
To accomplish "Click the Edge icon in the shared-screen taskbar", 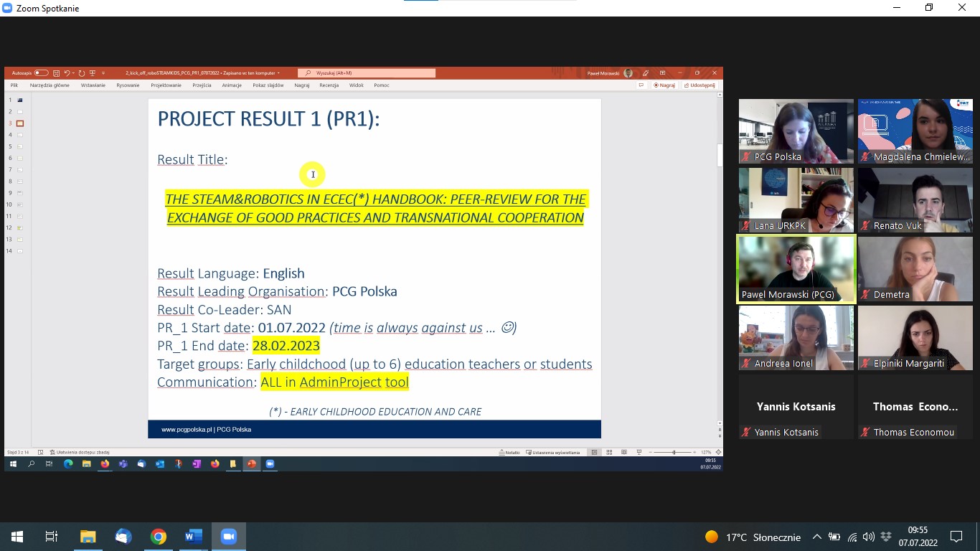I will (68, 464).
